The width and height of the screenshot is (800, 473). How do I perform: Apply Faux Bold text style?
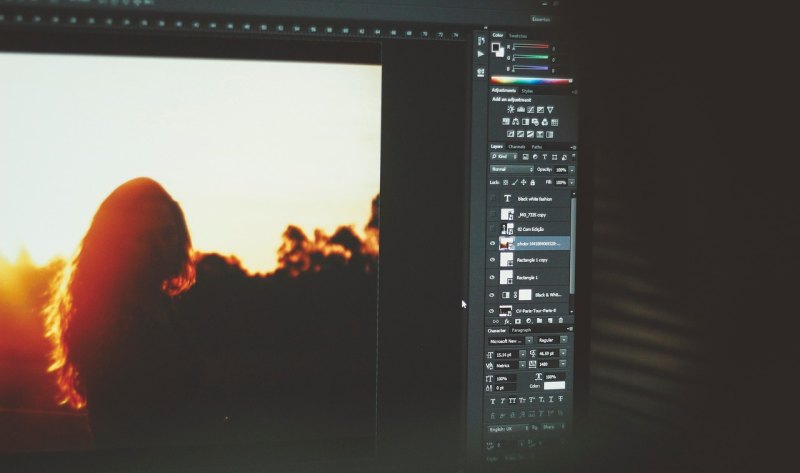click(493, 401)
